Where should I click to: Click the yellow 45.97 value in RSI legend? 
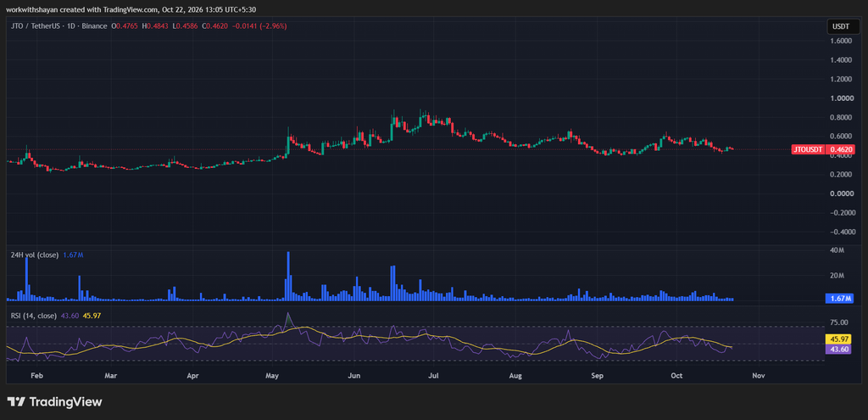pyautogui.click(x=92, y=316)
